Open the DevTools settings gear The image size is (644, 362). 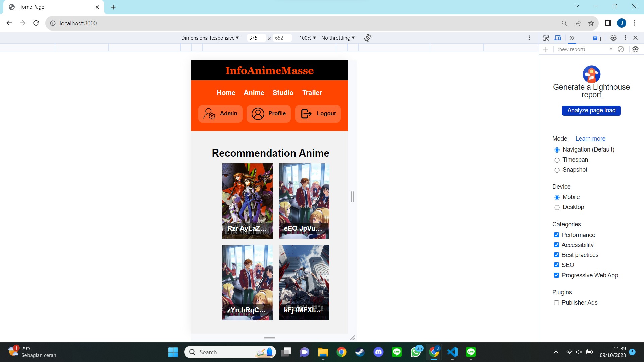pos(613,38)
